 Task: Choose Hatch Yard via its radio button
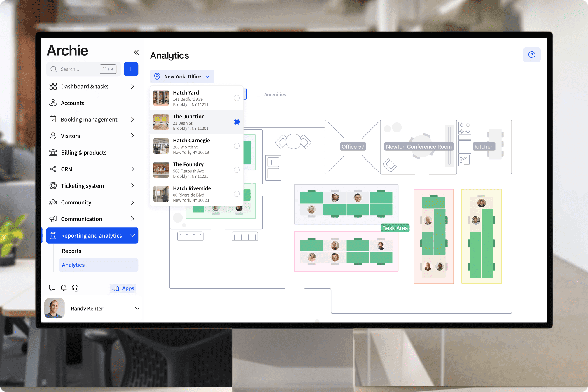(x=237, y=98)
